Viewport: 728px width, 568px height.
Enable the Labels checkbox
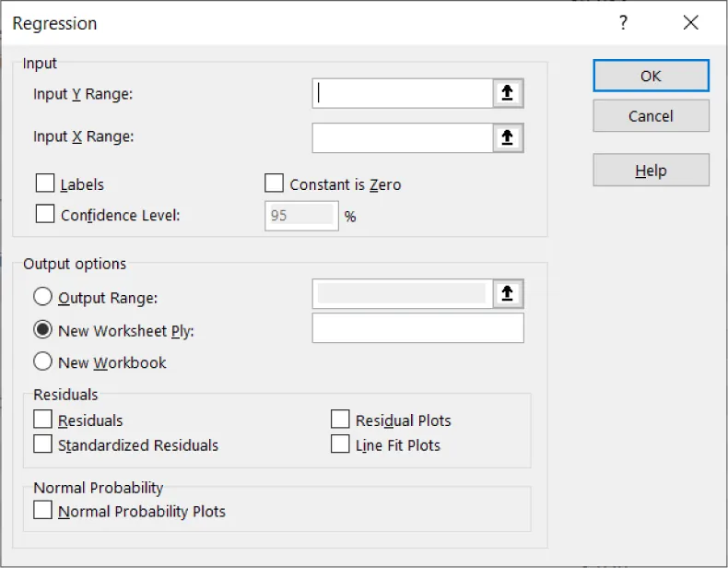(x=44, y=183)
